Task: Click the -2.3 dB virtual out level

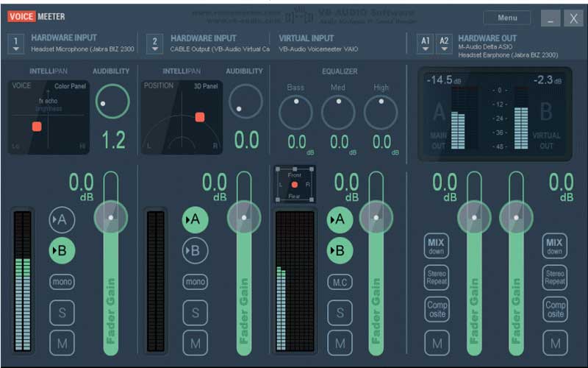Action: [x=547, y=80]
